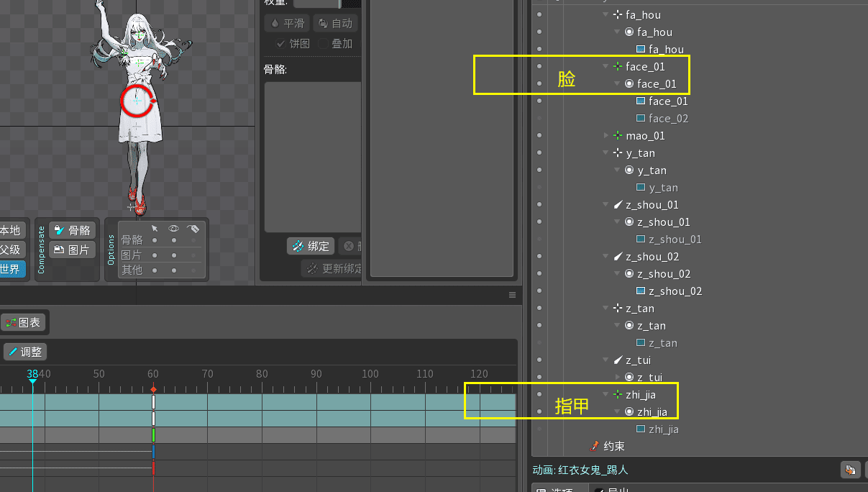Select the zhi_jia green bone icon

618,394
